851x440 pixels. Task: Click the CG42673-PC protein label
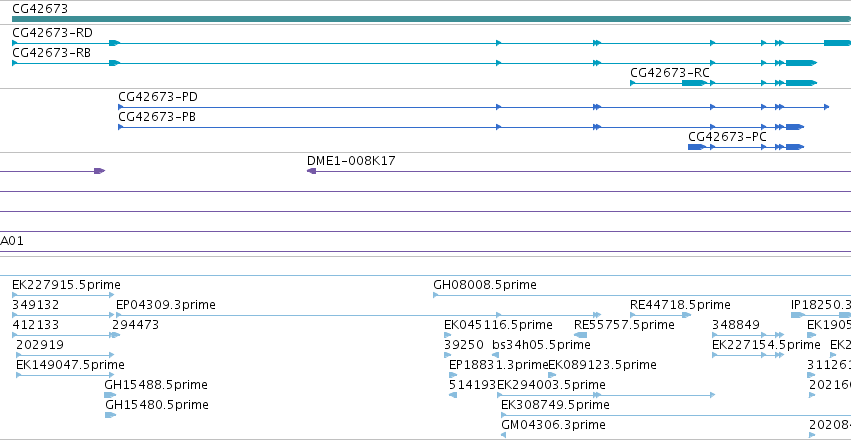(727, 137)
